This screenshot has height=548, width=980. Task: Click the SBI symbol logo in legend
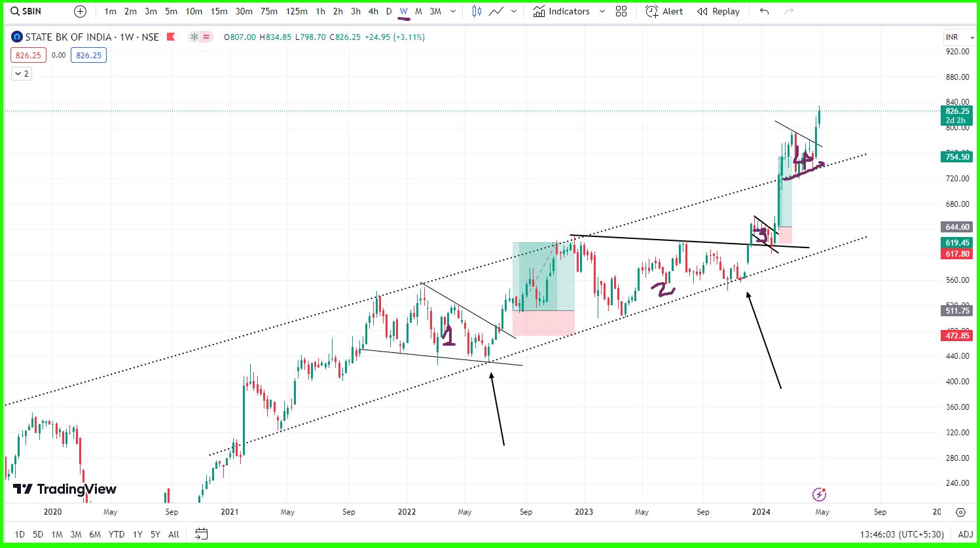[x=17, y=37]
